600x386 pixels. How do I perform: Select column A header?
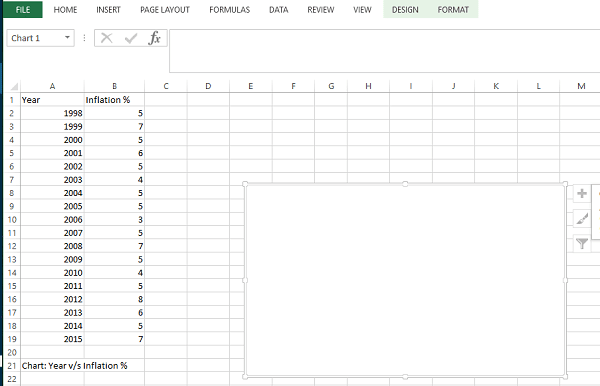[x=52, y=86]
